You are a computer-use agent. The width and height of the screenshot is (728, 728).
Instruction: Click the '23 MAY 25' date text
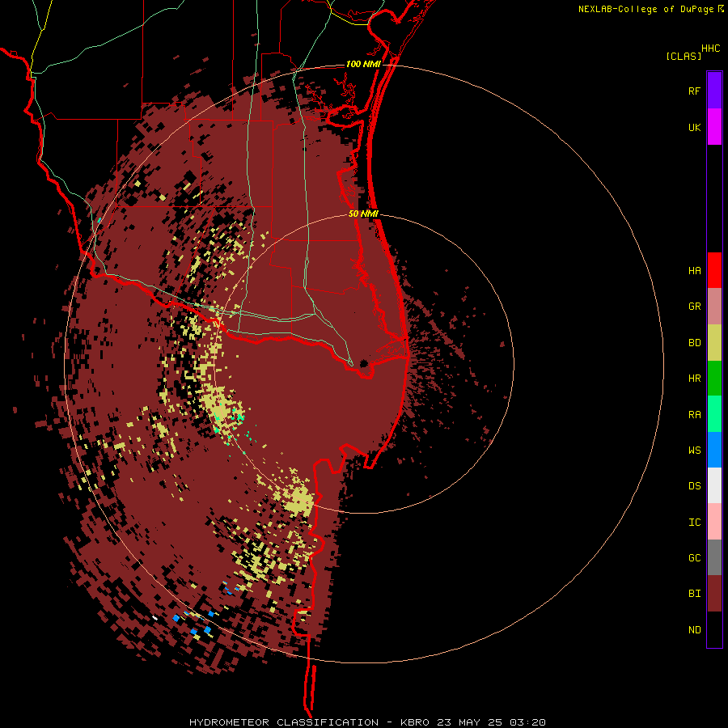[x=470, y=722]
